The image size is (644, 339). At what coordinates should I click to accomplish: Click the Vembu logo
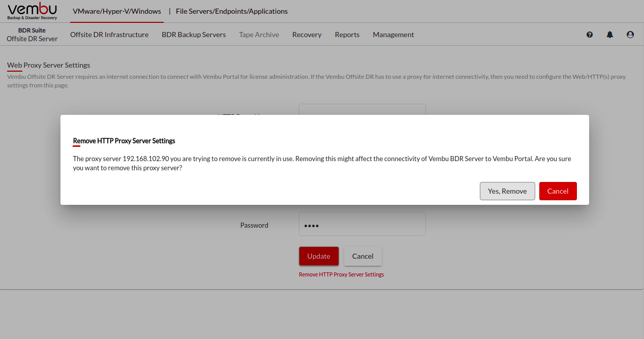coord(32,11)
